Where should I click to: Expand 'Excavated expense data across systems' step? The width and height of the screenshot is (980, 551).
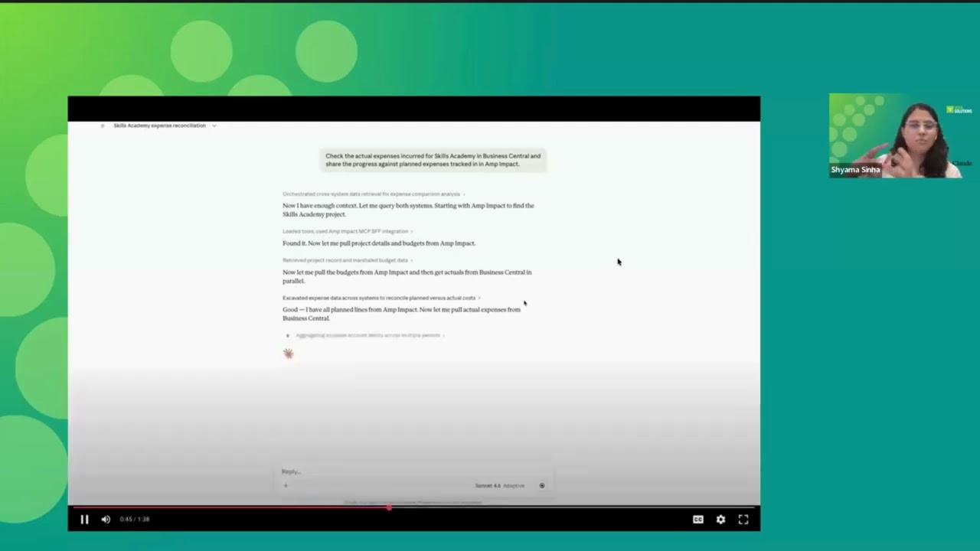coord(381,298)
